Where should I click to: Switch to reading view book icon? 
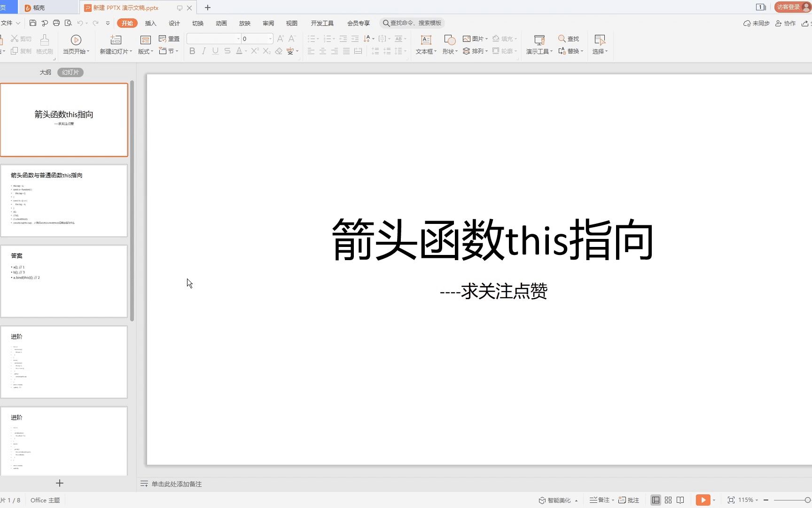[680, 500]
